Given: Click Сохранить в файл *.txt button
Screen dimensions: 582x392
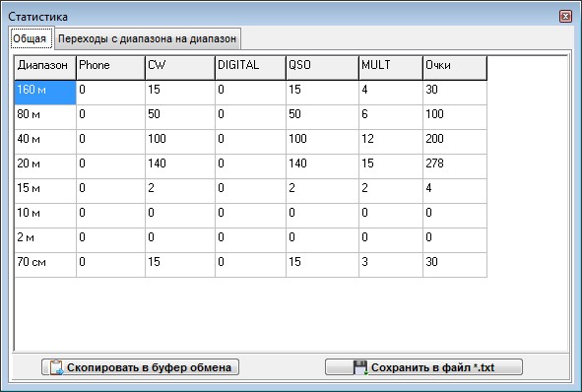Looking at the screenshot, I should click(x=423, y=367).
